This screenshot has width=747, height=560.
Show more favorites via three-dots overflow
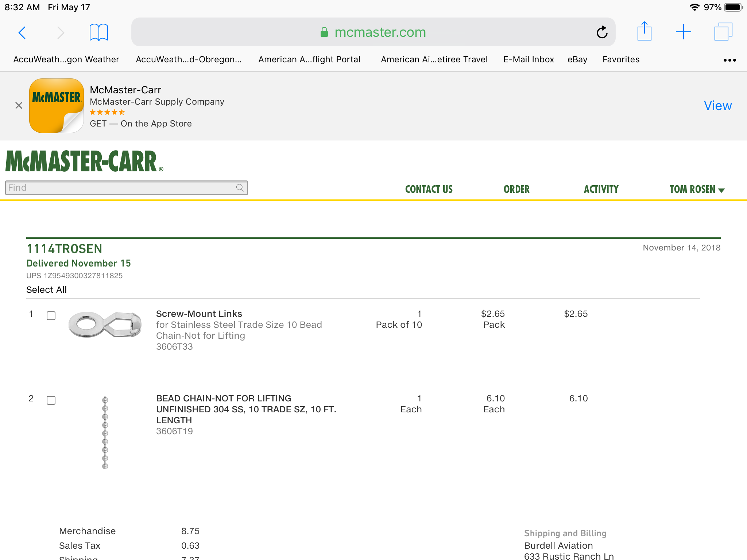[x=729, y=60]
